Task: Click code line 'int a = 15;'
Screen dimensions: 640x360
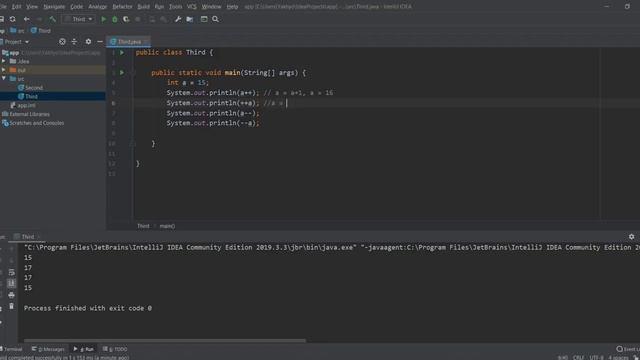Action: [x=188, y=83]
